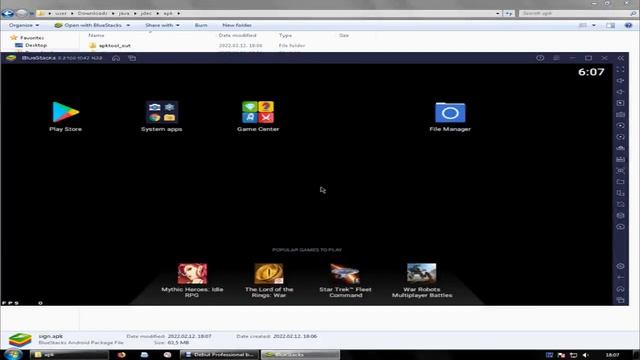
Task: Switch to Debut Professional taskbar window
Action: pyautogui.click(x=220, y=355)
